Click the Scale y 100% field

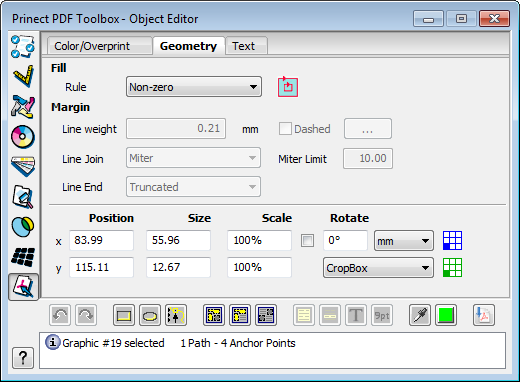259,267
